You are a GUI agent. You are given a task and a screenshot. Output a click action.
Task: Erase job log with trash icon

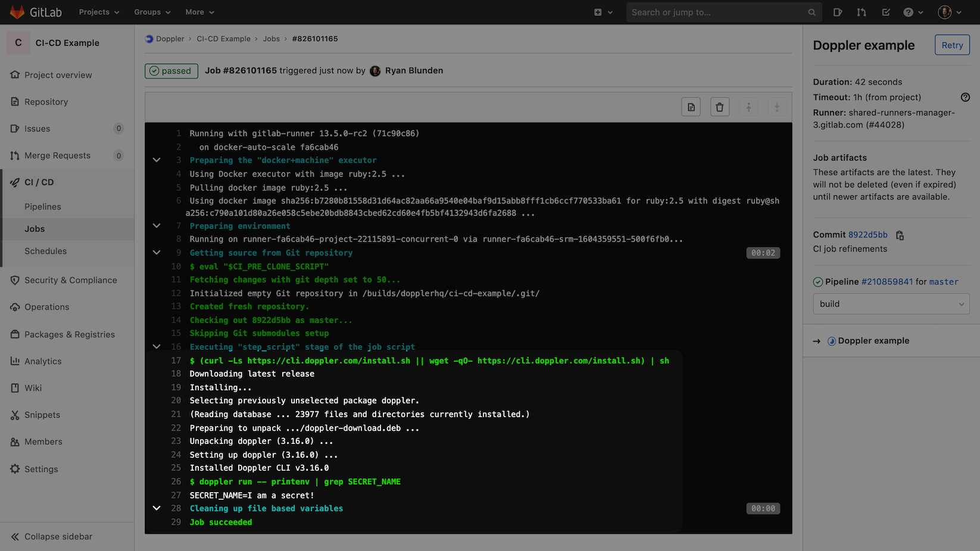[720, 107]
